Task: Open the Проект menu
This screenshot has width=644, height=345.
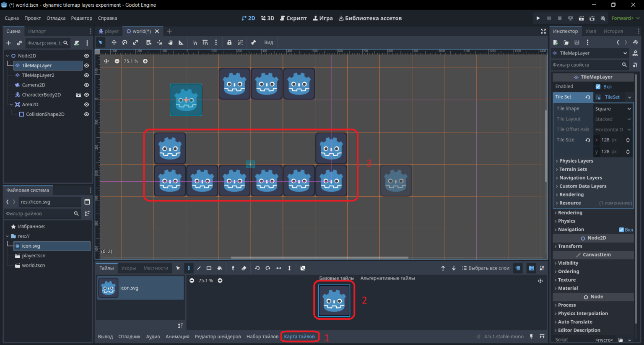Action: tap(32, 18)
